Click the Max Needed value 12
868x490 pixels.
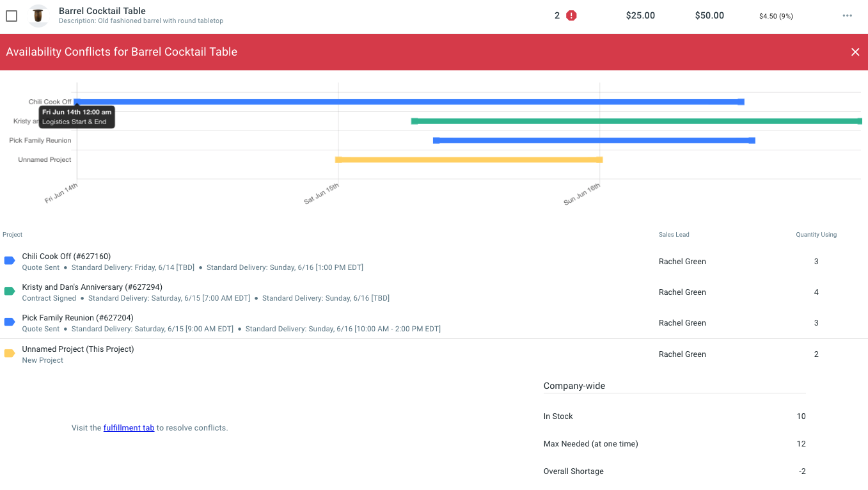point(801,444)
